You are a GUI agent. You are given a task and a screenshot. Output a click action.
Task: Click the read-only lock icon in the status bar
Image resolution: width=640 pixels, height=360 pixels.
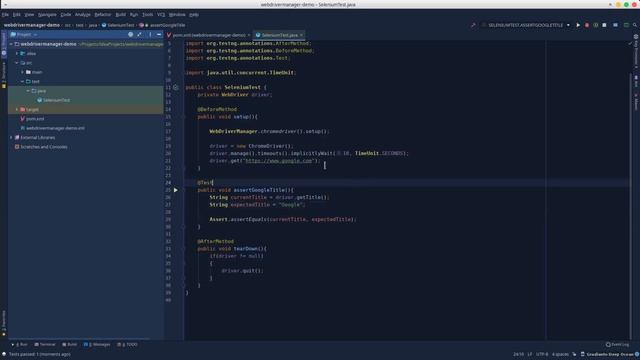[x=574, y=354]
